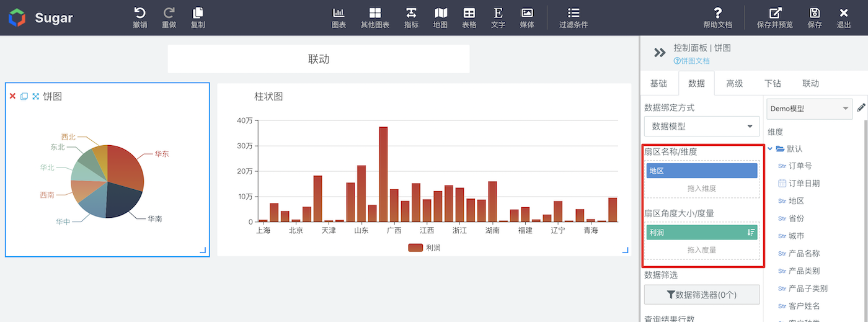868x322 pixels.
Task: Click the Undo (撤销) toolbar icon
Action: click(x=140, y=17)
